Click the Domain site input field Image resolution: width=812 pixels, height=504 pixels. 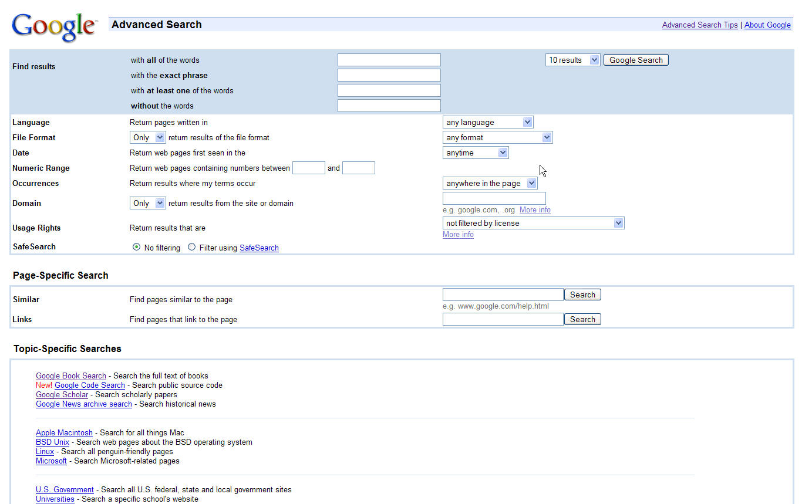[494, 198]
